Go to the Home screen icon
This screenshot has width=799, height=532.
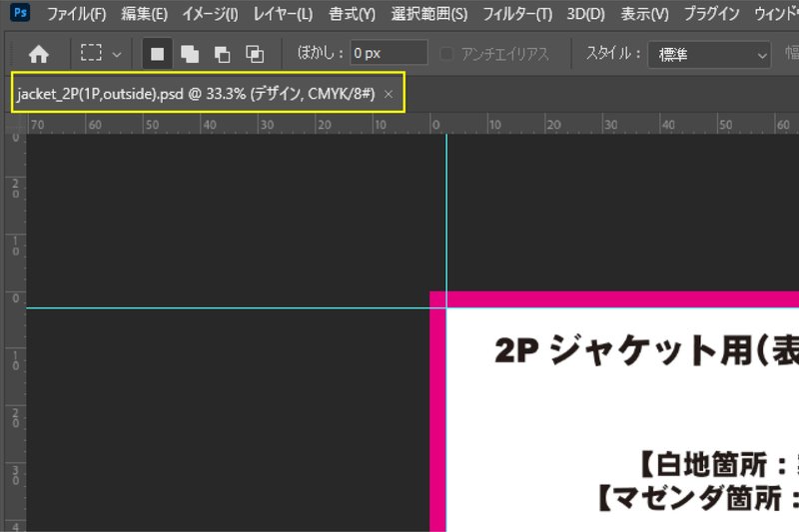(39, 54)
